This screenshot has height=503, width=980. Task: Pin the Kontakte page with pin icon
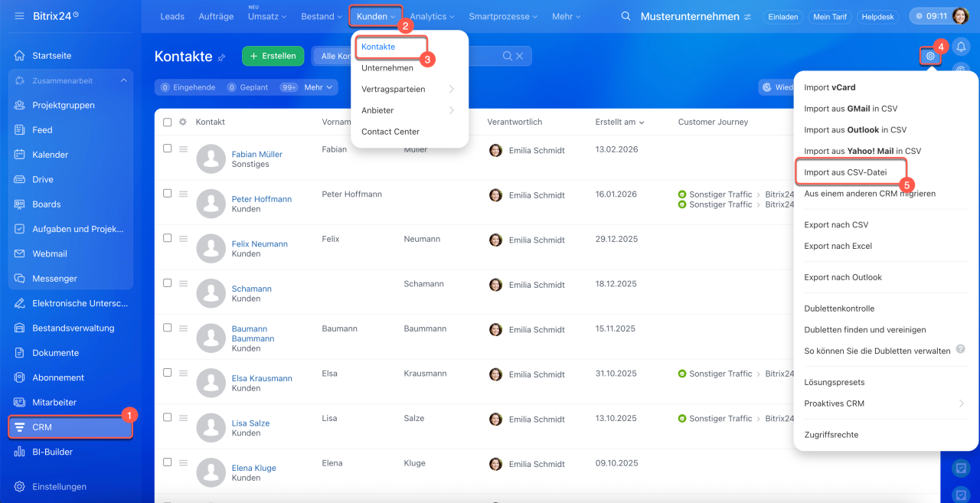(222, 57)
